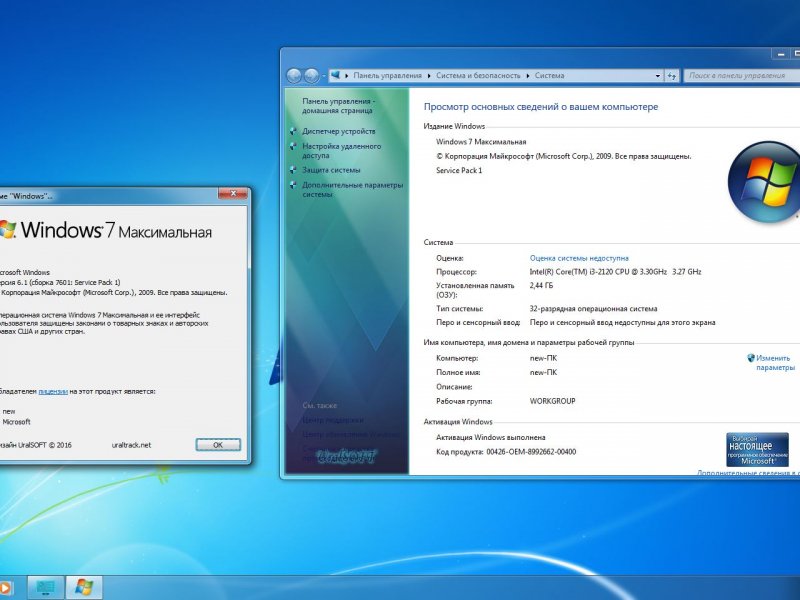Click WORKGROUP workgroup value
The image size is (800, 600).
[553, 401]
